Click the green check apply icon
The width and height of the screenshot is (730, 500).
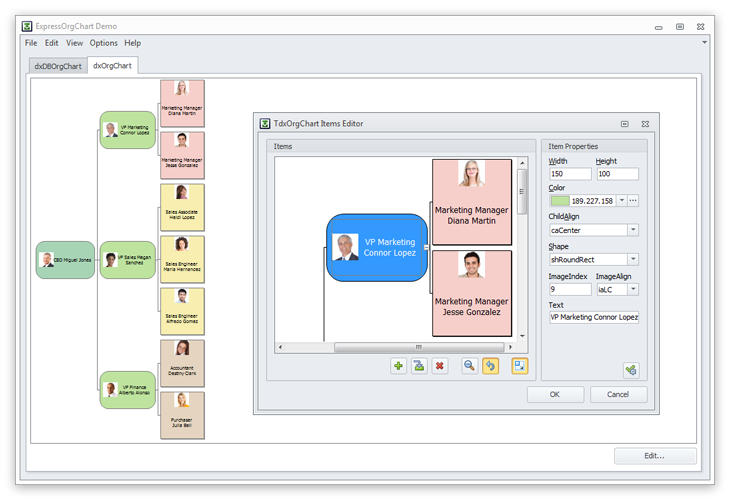[x=631, y=371]
